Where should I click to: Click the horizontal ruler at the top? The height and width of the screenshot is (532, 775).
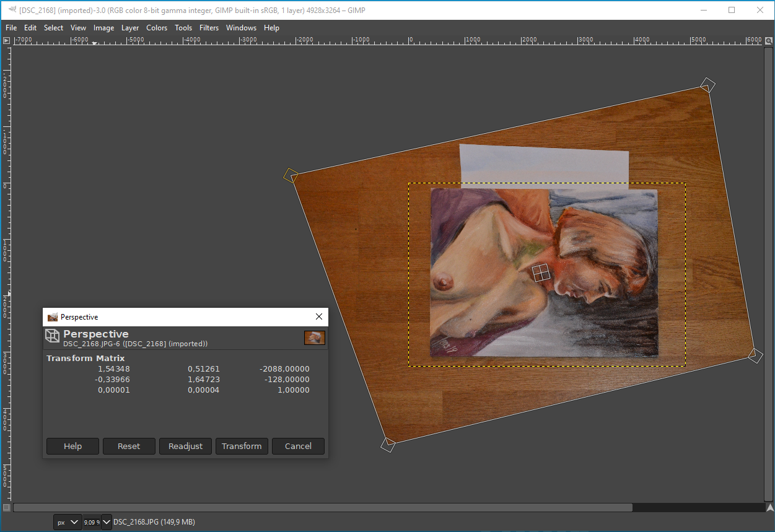point(387,40)
